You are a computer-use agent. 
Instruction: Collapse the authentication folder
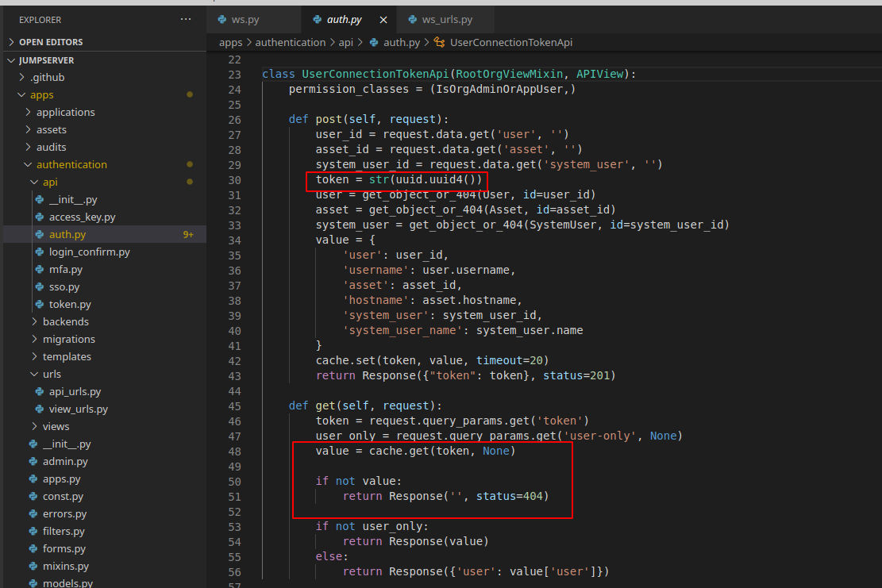(71, 164)
